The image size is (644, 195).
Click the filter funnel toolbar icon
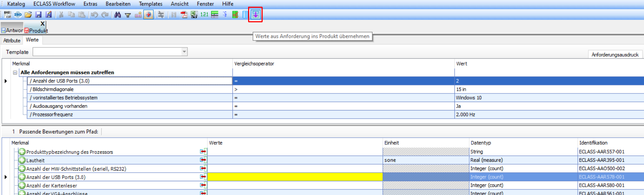(128, 15)
